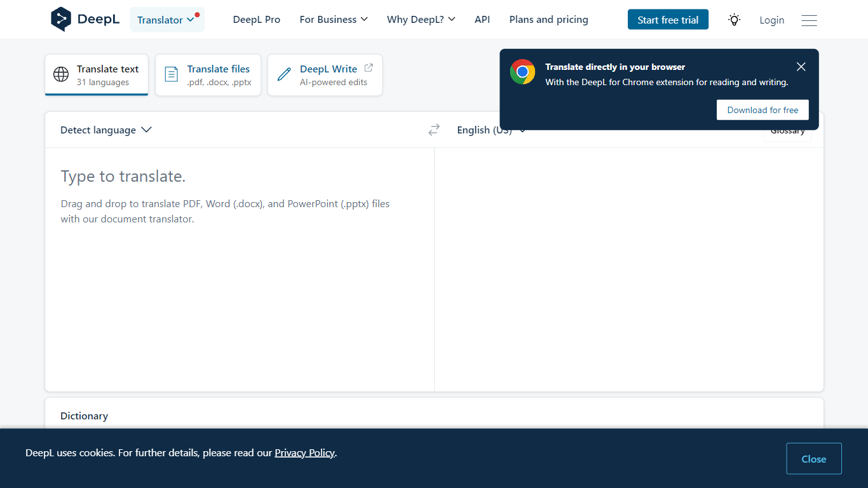
Task: Open the Privacy Policy link
Action: point(304,453)
